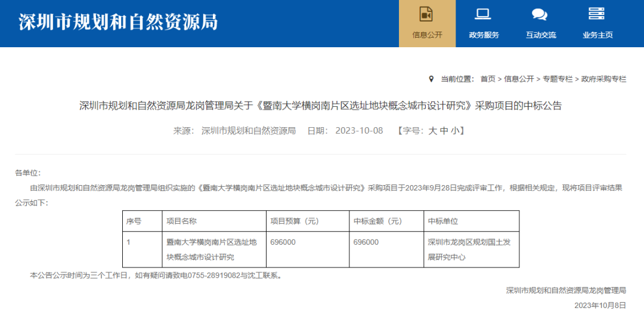Open 政府采购专栏 in the breadcrumb
644x323 pixels.
[x=603, y=79]
